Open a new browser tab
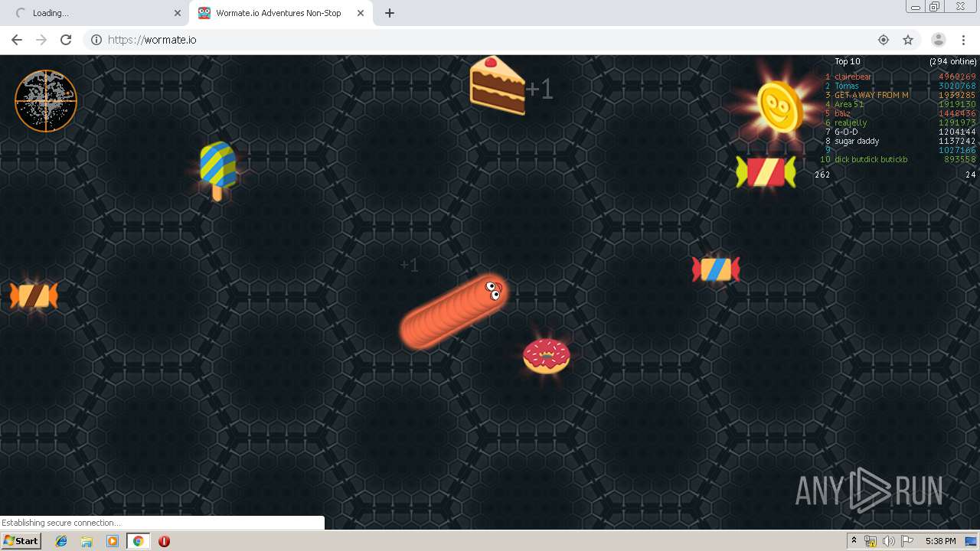Image resolution: width=980 pixels, height=551 pixels. [390, 13]
